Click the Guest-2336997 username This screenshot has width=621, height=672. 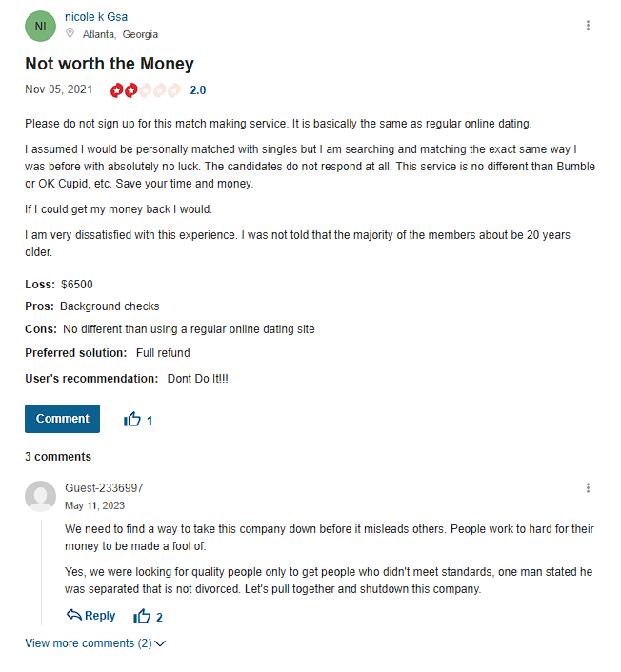click(x=104, y=487)
